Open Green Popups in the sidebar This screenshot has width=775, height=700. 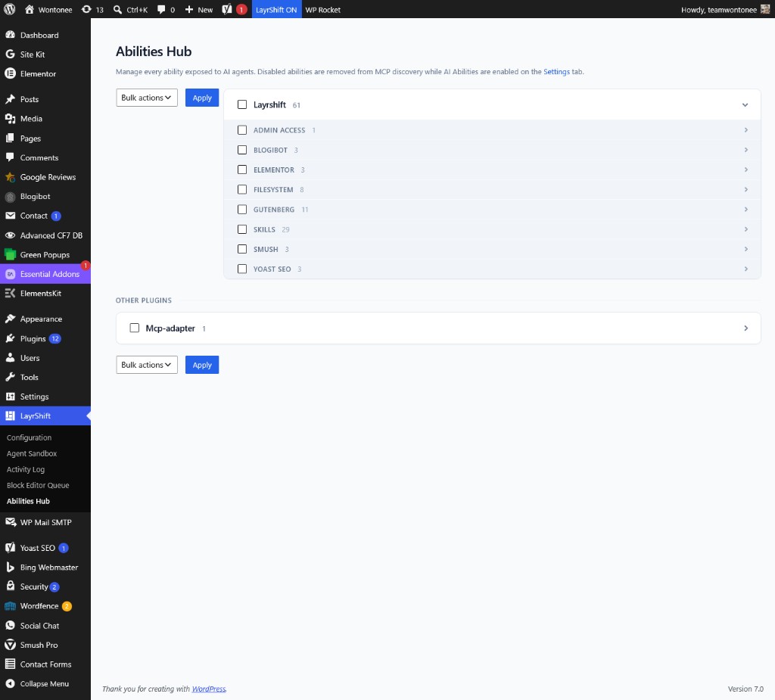45,254
